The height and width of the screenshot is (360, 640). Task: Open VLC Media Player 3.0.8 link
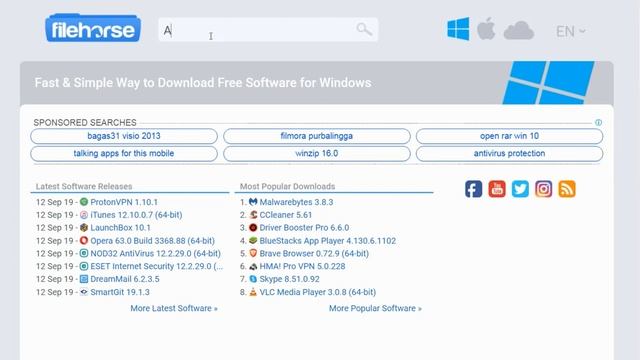click(x=318, y=292)
